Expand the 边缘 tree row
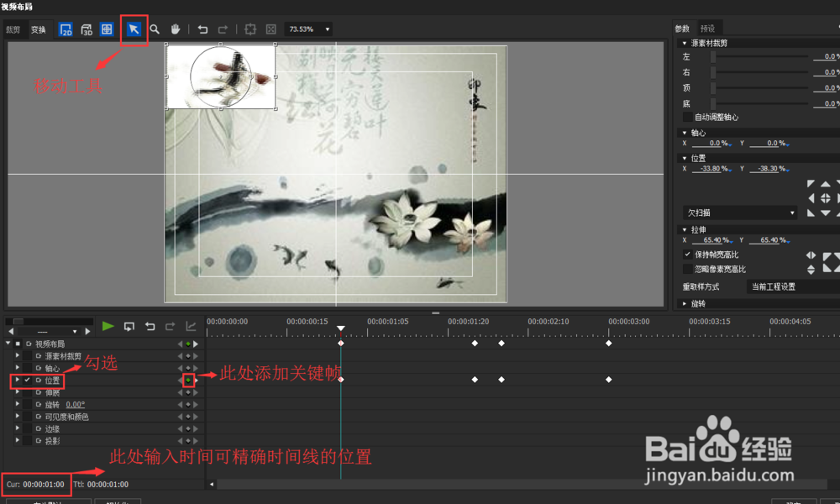 [x=18, y=429]
